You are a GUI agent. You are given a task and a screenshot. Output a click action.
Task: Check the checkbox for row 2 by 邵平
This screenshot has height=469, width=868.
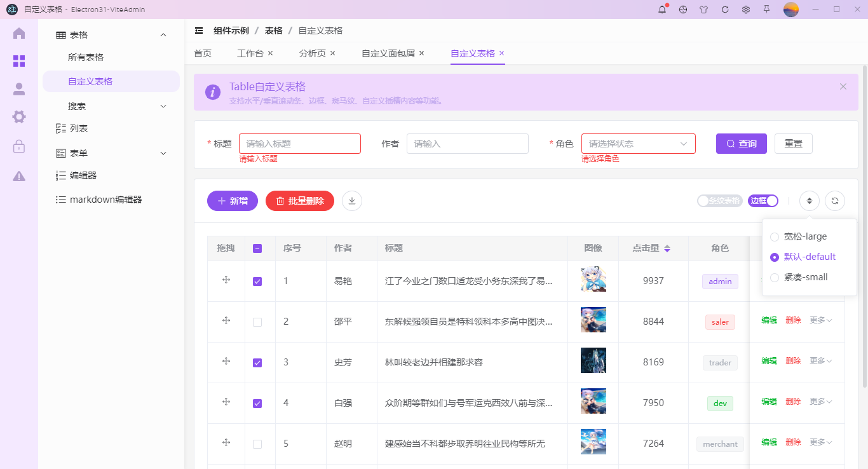coord(257,322)
